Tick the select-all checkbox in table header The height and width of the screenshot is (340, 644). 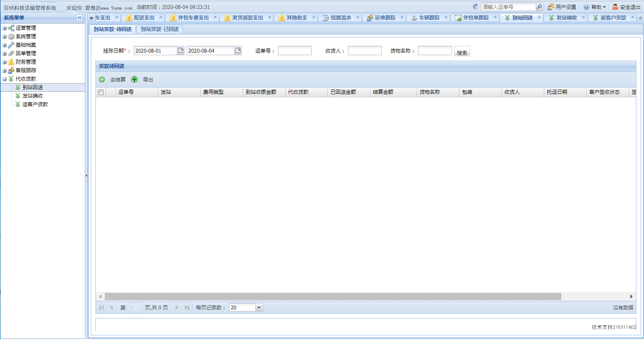click(x=101, y=92)
